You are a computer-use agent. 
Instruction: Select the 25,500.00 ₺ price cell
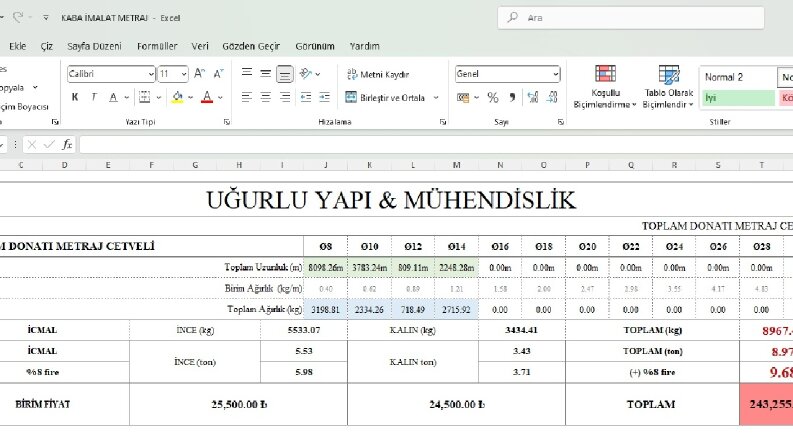(x=239, y=404)
